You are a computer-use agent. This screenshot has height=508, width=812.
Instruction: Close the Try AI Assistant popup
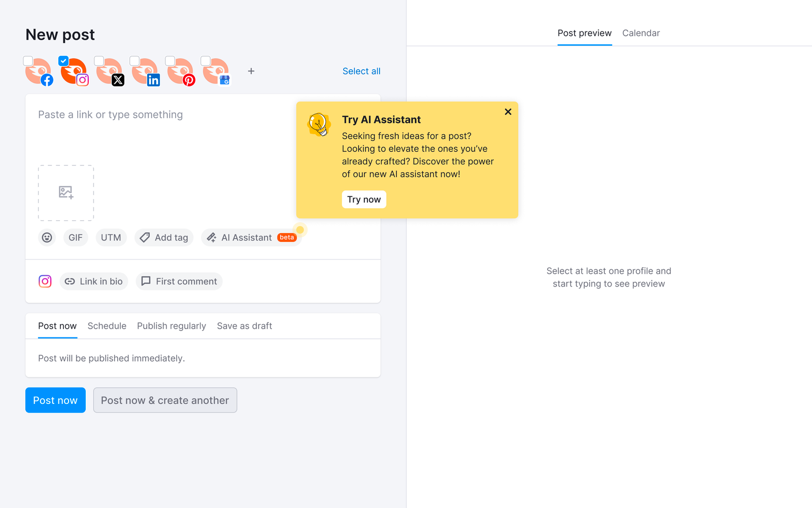click(x=508, y=112)
